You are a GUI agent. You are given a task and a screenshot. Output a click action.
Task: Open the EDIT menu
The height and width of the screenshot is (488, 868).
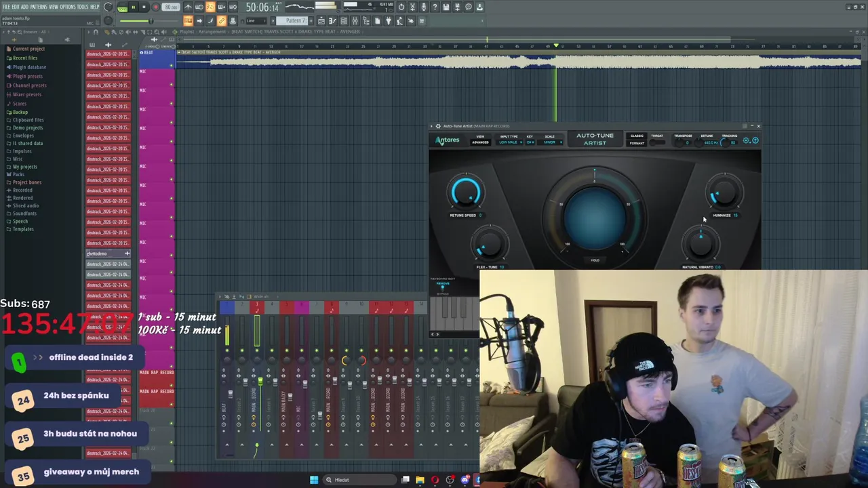tap(16, 7)
